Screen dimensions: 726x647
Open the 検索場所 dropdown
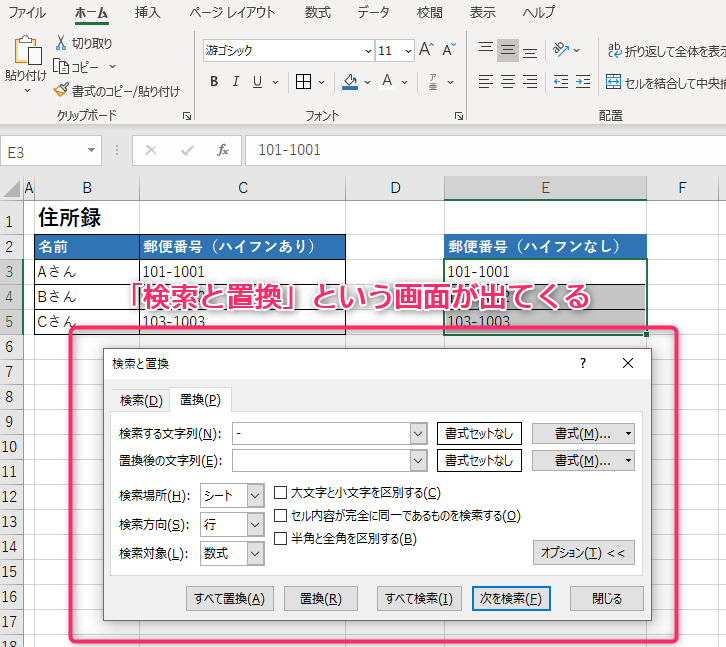click(x=255, y=495)
